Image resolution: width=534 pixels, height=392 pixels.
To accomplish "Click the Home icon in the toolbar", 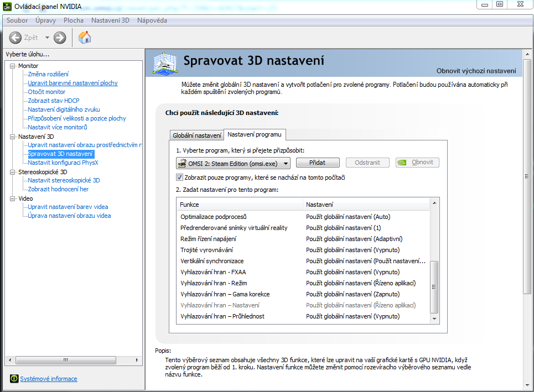I will (85, 38).
